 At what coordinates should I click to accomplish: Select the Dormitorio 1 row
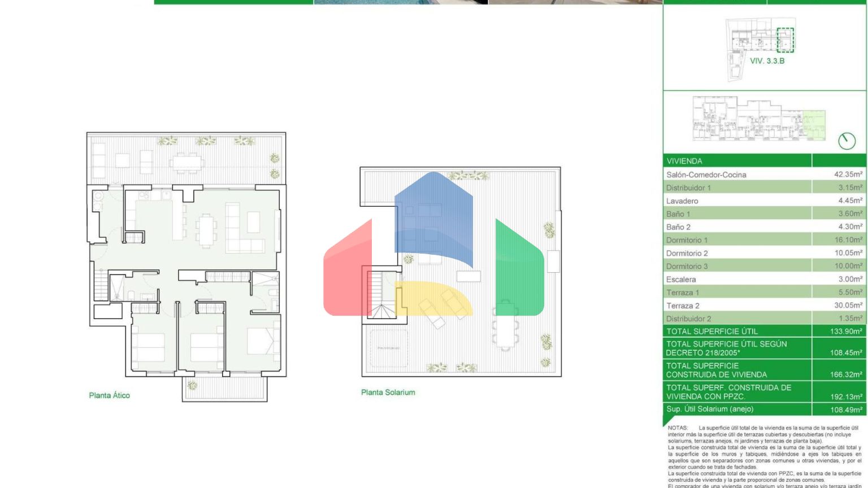764,240
